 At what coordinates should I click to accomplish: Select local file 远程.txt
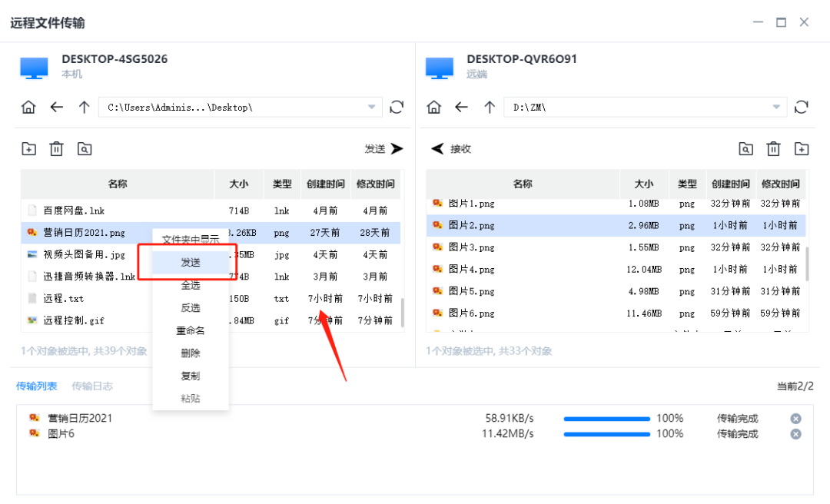[x=211, y=299]
